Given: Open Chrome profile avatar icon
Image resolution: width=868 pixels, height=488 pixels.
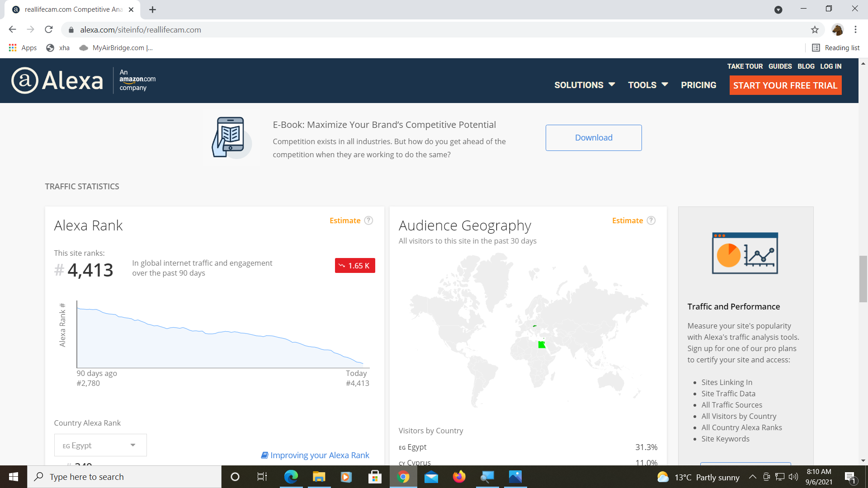Looking at the screenshot, I should click(x=837, y=30).
